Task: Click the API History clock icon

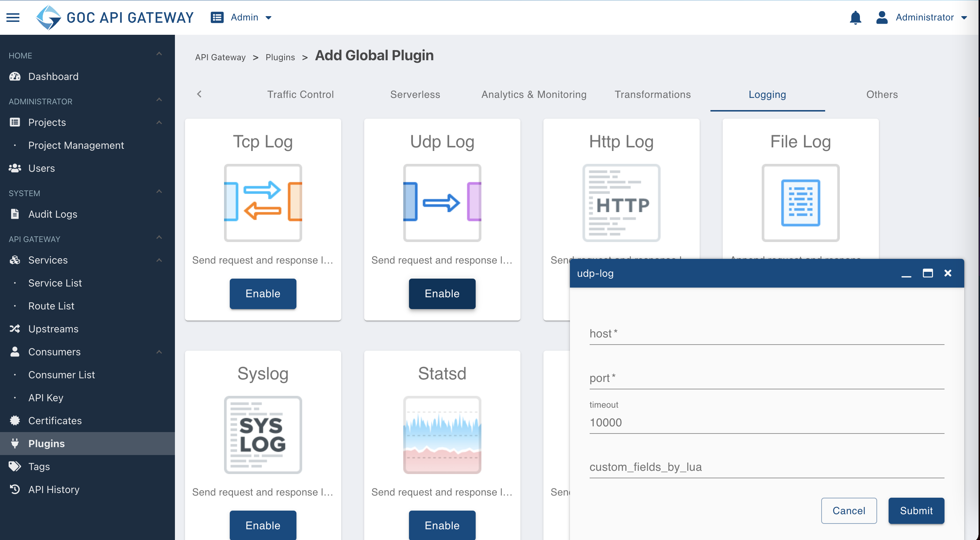Action: click(x=15, y=489)
